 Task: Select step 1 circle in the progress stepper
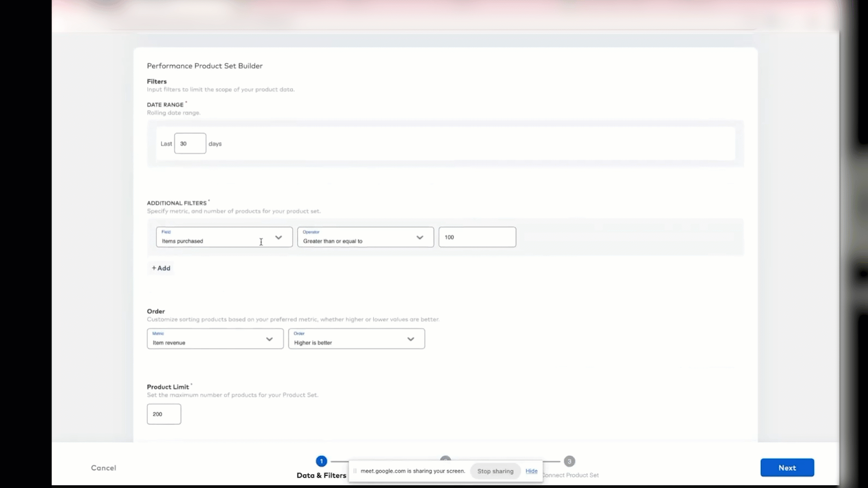pyautogui.click(x=321, y=461)
